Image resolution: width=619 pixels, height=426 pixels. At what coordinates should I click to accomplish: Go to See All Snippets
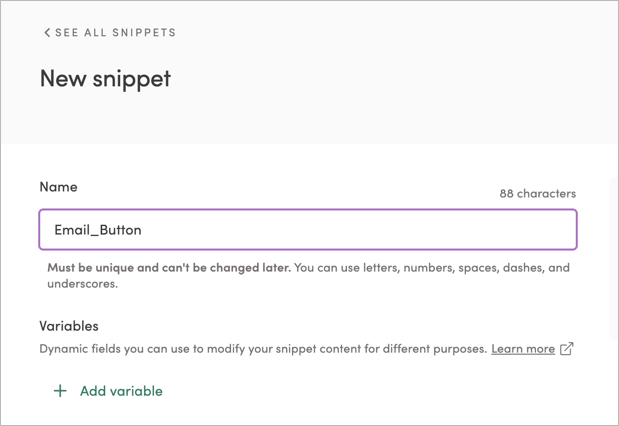[114, 33]
